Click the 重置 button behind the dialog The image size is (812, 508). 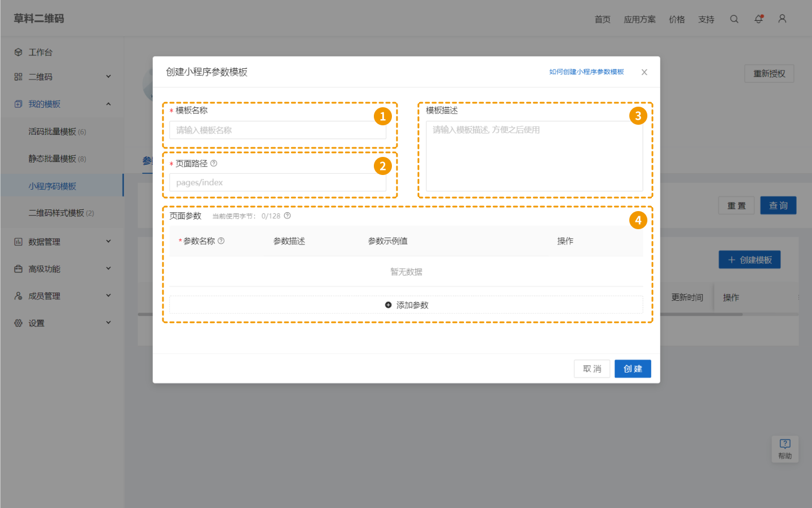point(736,205)
